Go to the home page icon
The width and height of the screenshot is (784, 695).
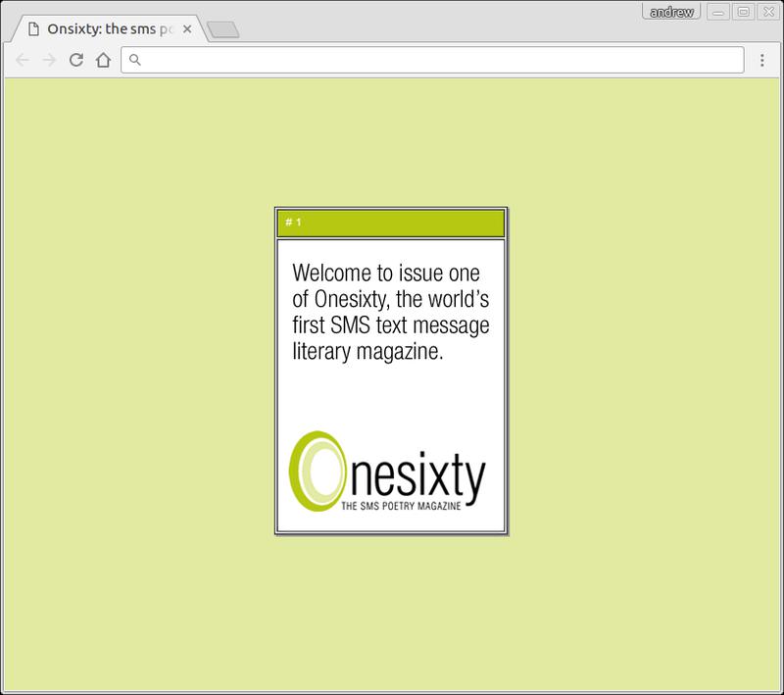click(x=104, y=60)
